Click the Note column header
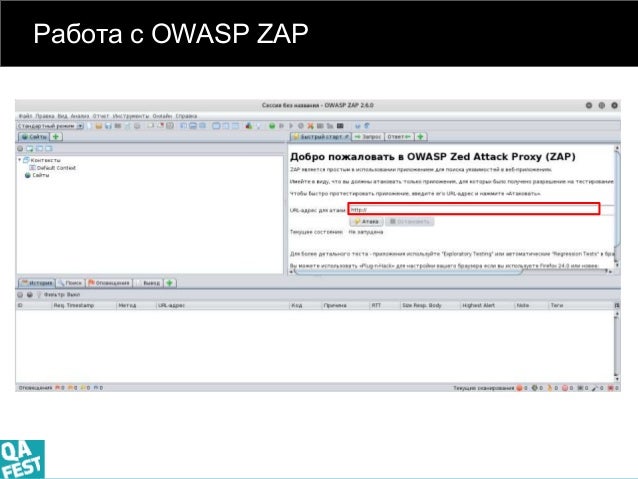The image size is (638, 479). pos(532,305)
